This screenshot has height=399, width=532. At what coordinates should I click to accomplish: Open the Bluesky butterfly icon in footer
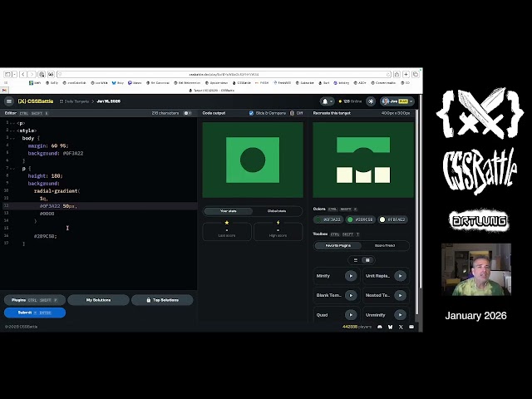[390, 327]
